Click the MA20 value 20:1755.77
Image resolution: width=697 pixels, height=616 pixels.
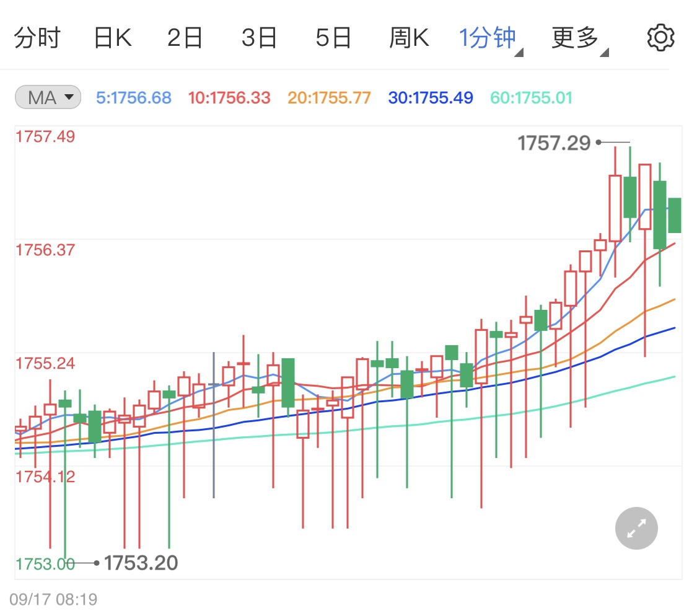(329, 97)
